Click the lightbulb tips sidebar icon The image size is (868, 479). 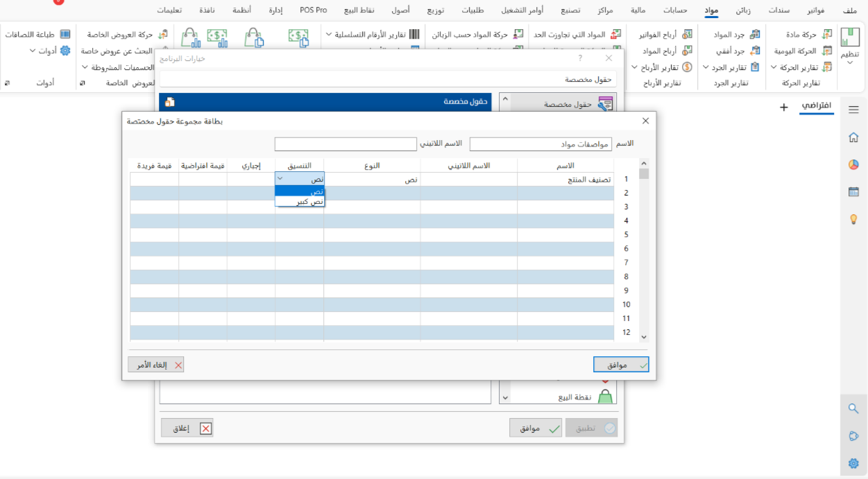pyautogui.click(x=853, y=219)
